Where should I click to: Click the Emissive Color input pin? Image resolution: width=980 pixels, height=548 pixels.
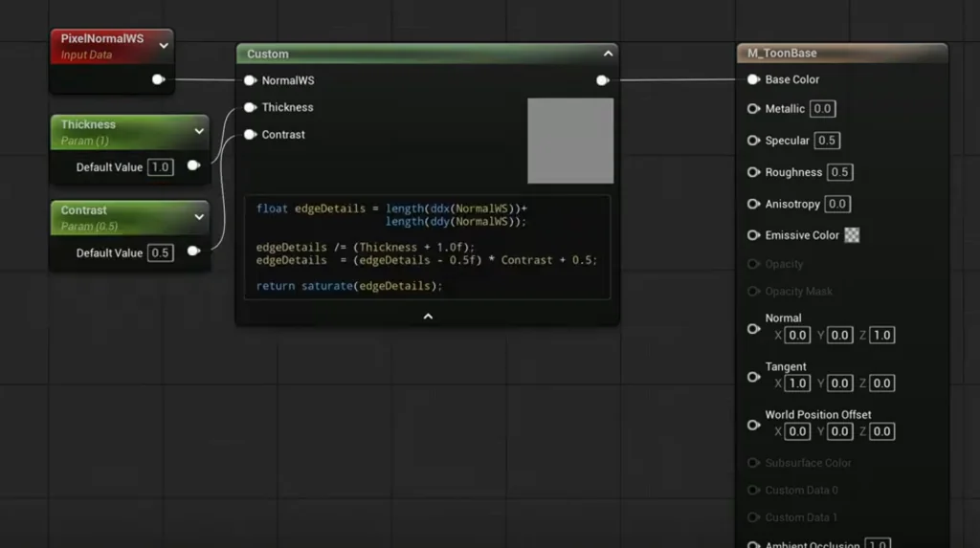pyautogui.click(x=754, y=235)
